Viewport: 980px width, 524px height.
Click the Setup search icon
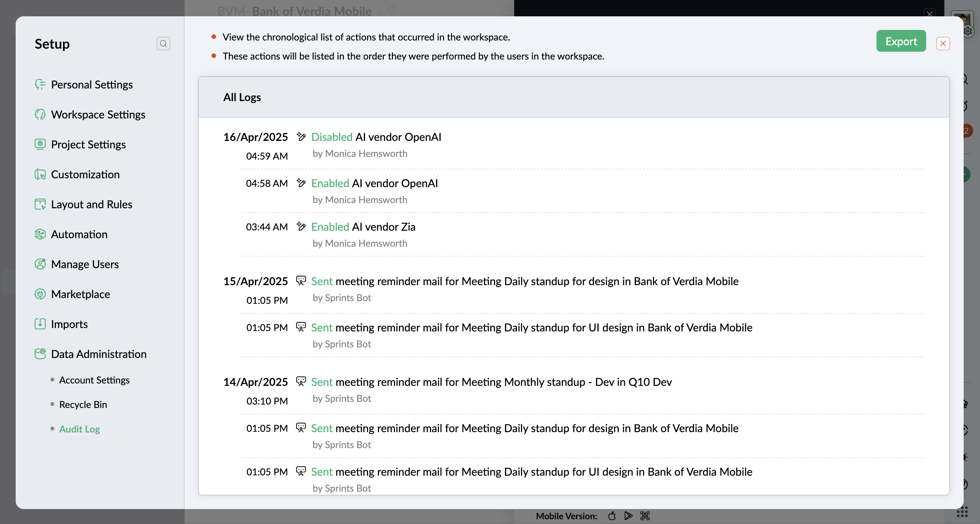pos(163,44)
